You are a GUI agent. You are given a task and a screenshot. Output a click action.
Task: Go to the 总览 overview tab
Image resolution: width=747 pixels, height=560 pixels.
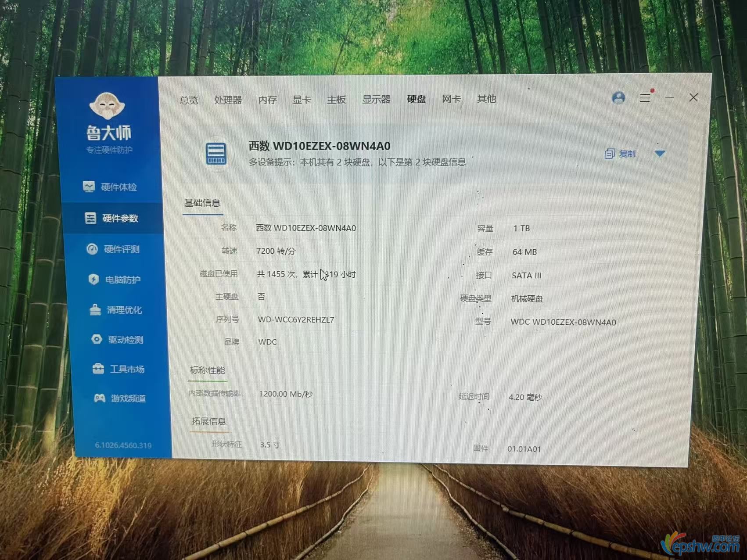click(x=189, y=100)
